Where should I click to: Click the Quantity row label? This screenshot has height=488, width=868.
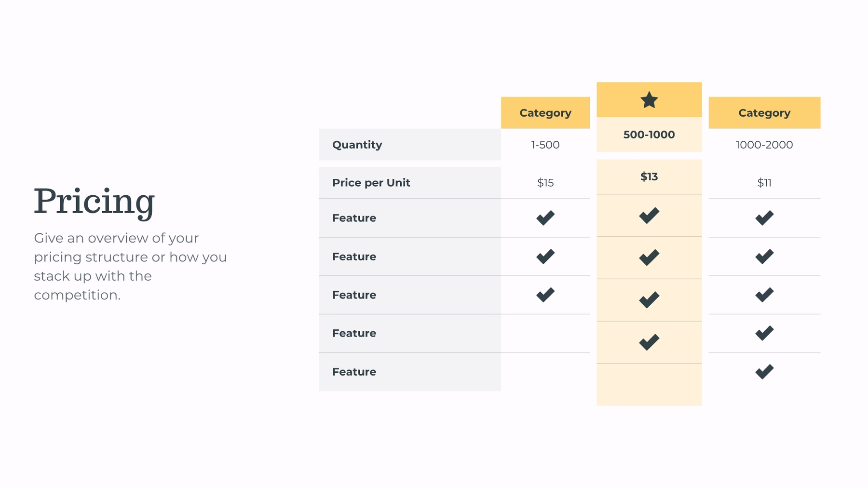[x=357, y=145]
